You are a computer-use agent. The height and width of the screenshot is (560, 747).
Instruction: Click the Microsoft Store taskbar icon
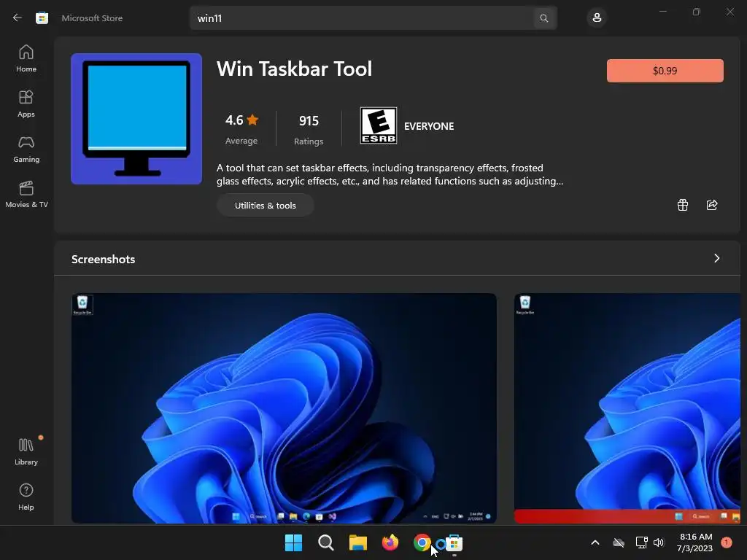(x=454, y=543)
